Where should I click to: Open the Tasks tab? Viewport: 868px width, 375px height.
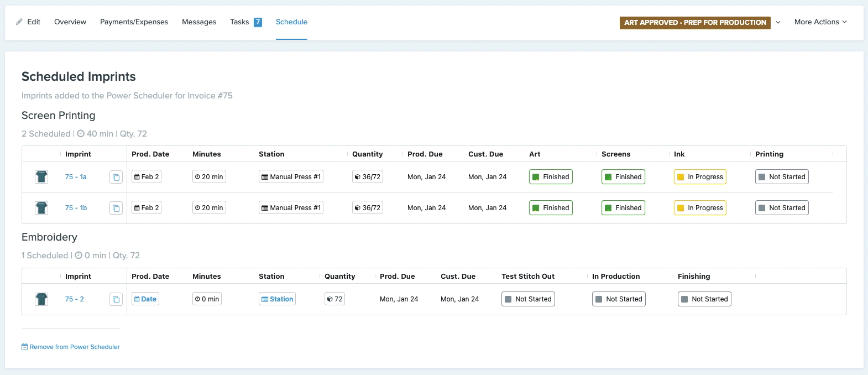[x=239, y=22]
